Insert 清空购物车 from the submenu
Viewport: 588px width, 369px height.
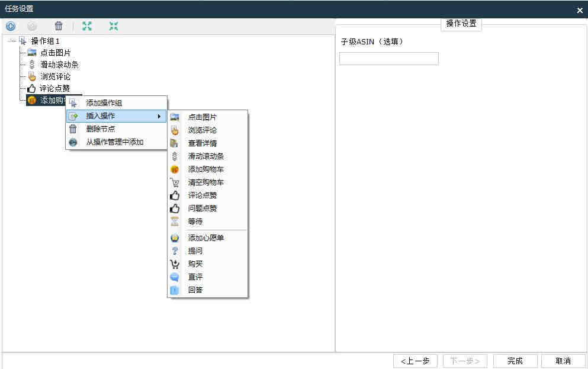tap(208, 182)
